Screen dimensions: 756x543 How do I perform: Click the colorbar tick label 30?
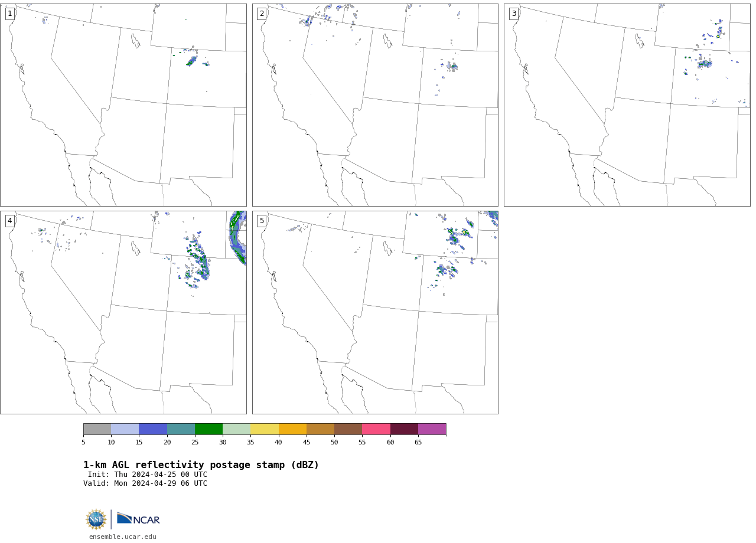coord(223,442)
